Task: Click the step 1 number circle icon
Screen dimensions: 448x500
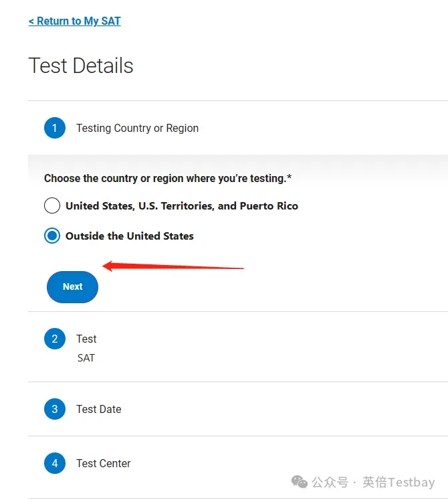Action: click(55, 128)
